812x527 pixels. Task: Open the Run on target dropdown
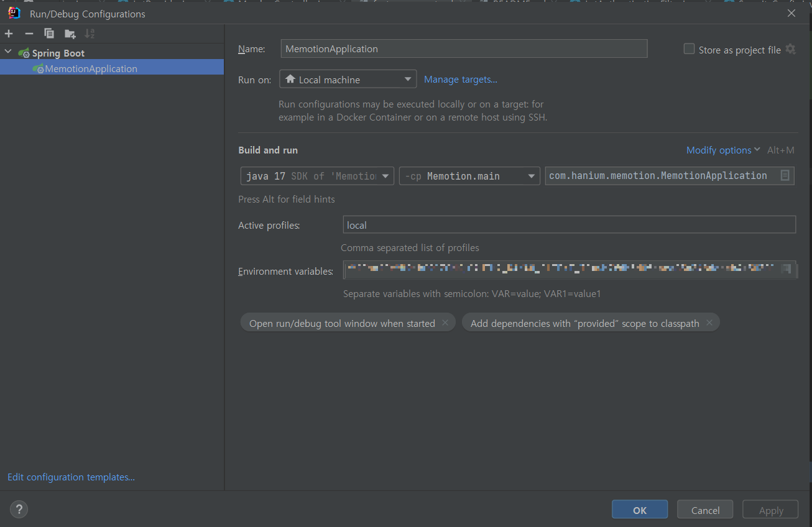point(348,79)
